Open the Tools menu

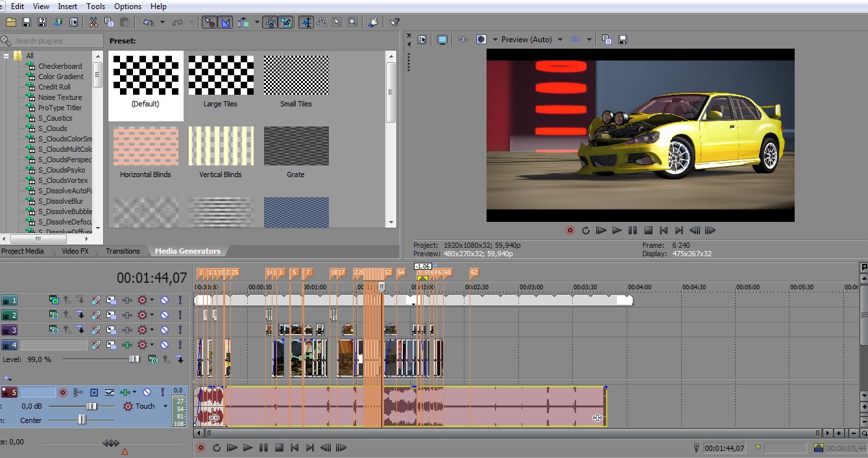point(95,6)
